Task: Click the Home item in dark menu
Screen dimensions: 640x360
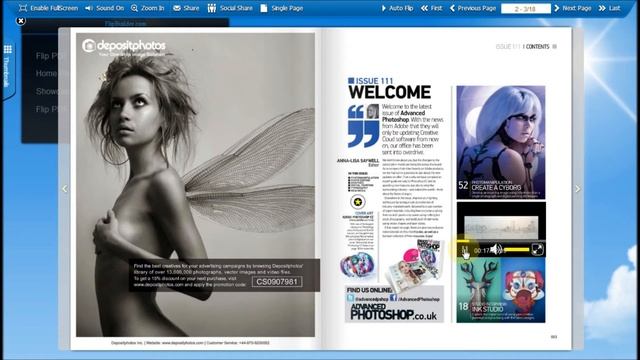Action: pos(46,73)
